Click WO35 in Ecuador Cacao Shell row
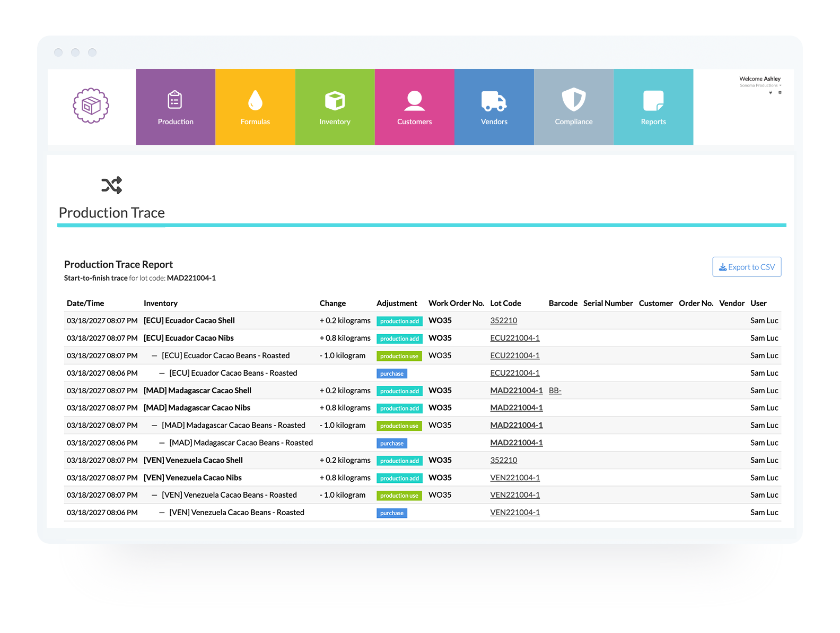840x633 pixels. (x=440, y=320)
